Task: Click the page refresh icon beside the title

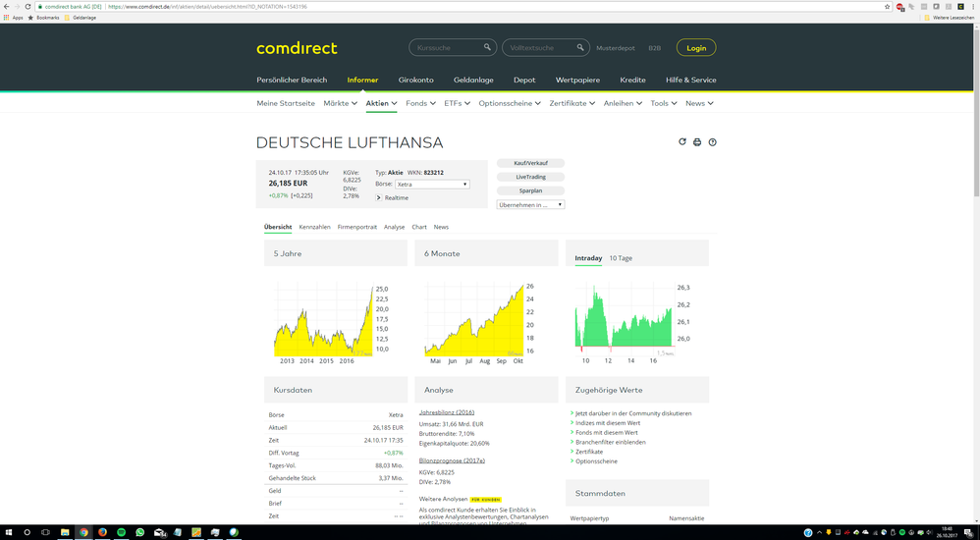Action: point(682,142)
